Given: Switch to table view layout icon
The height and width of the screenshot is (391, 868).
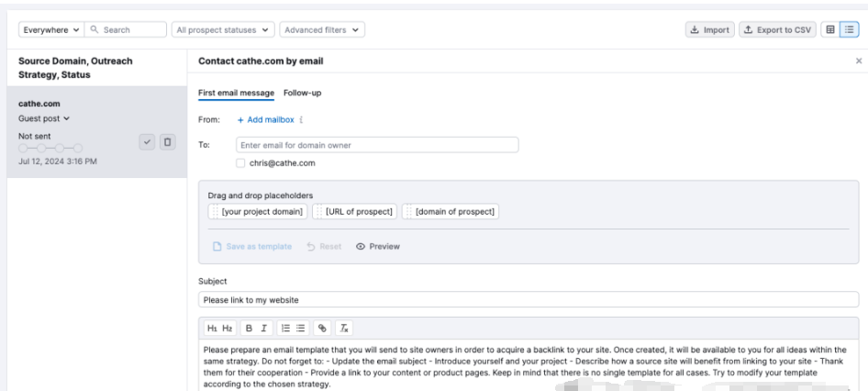Looking at the screenshot, I should tap(829, 29).
